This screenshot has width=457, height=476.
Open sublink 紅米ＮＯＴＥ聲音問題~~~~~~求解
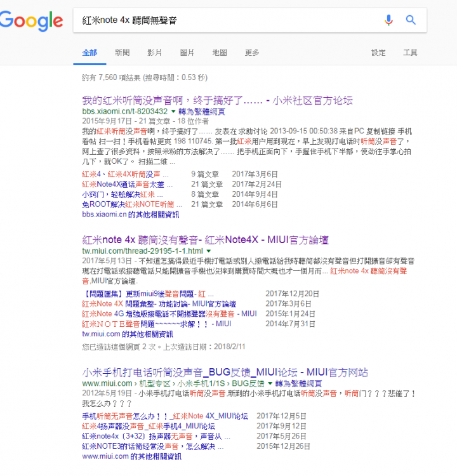(x=157, y=324)
